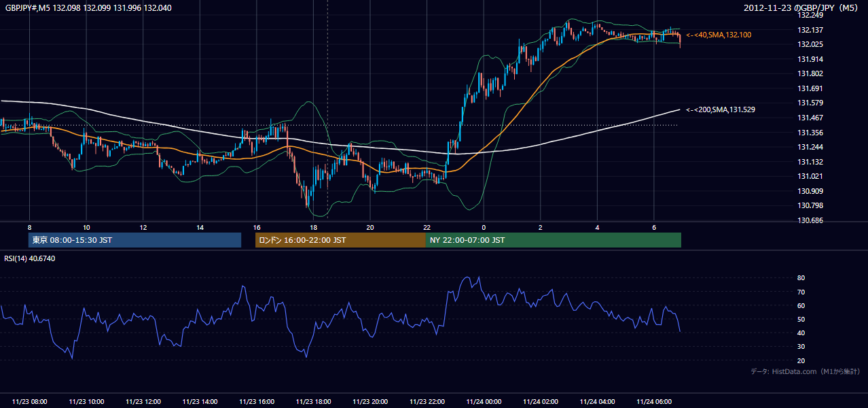868x408 pixels.
Task: Click the RSI(14) 40.6740 indicator label
Action: click(30, 258)
